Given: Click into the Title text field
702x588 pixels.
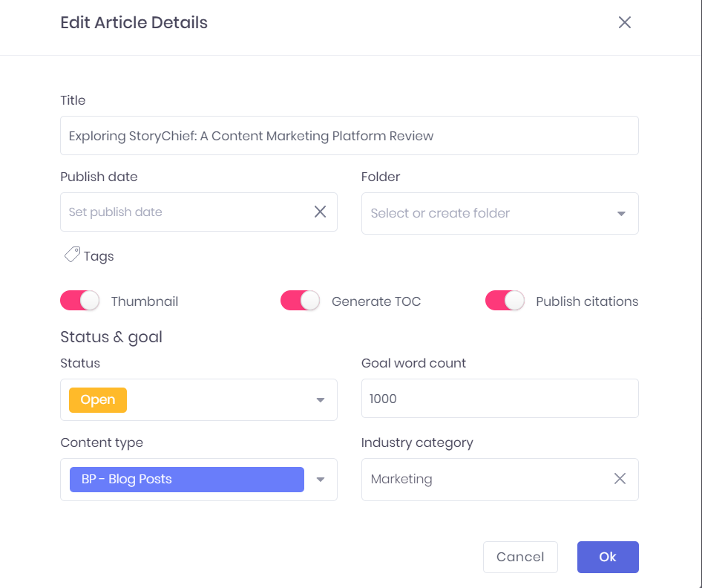Looking at the screenshot, I should (x=349, y=136).
